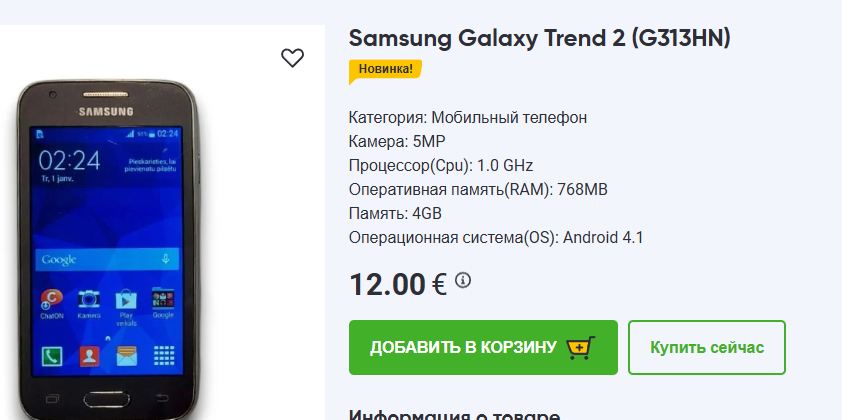
Task: Click Купить сейчас button
Action: tap(707, 347)
